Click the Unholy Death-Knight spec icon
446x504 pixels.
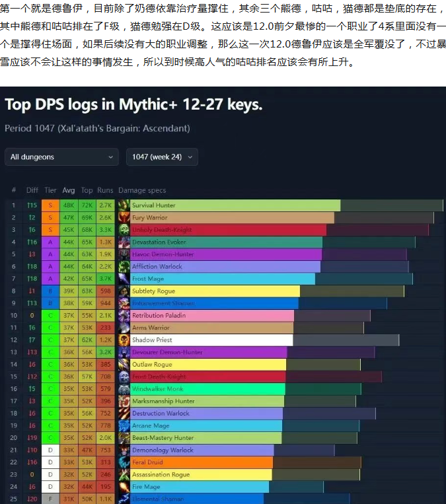coord(124,230)
